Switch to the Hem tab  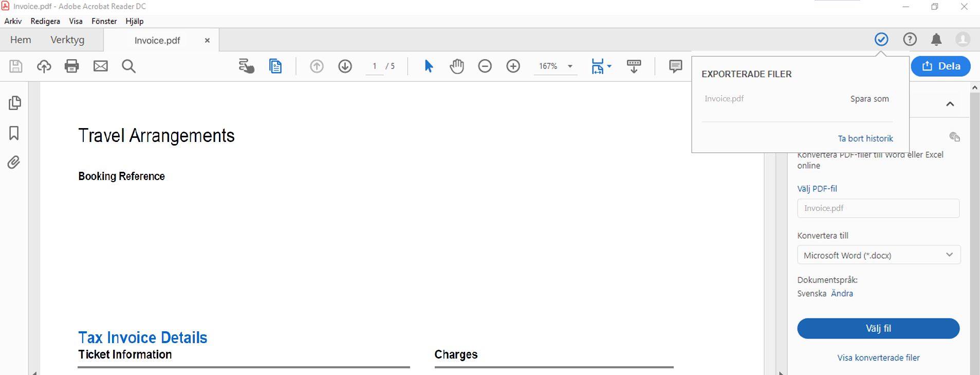click(21, 40)
